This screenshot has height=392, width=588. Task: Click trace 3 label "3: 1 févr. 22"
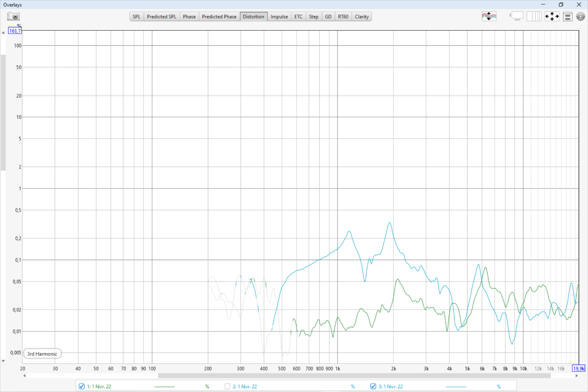click(391, 387)
